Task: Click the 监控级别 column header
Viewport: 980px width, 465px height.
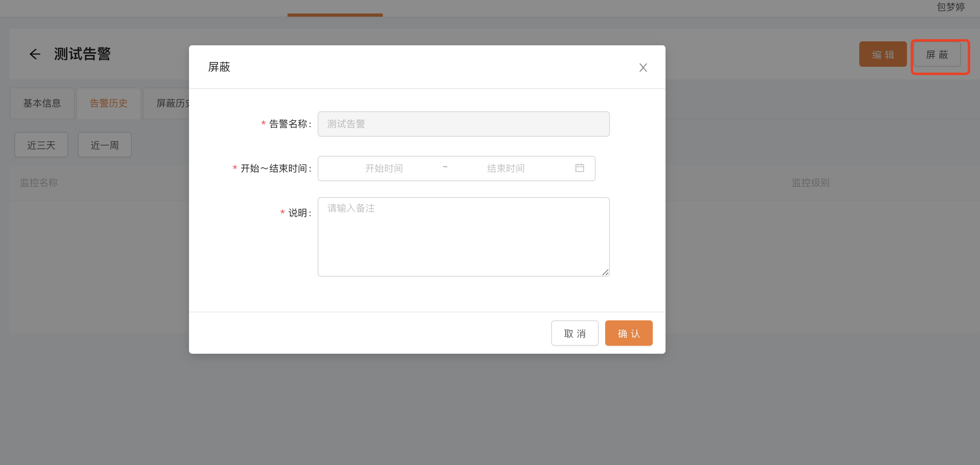Action: click(810, 183)
